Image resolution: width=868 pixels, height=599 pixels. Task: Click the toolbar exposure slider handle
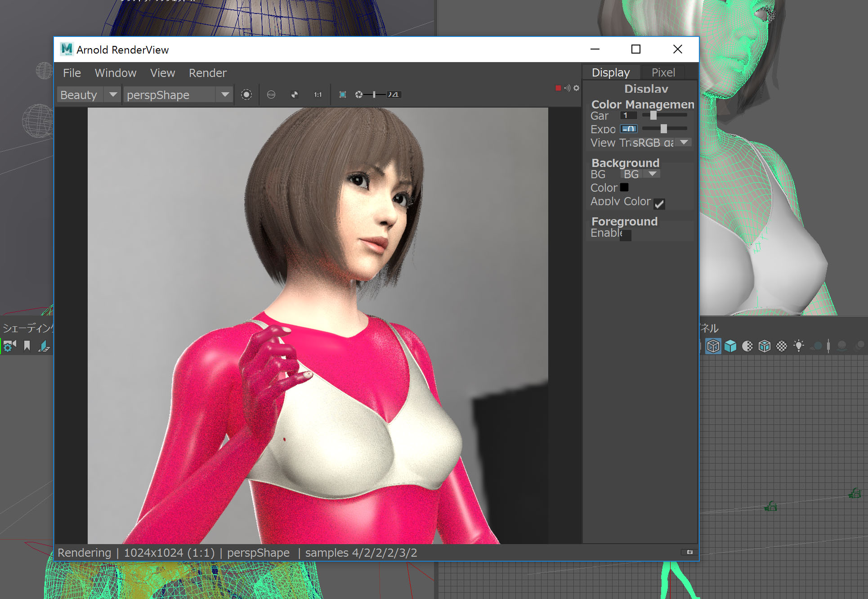point(374,95)
